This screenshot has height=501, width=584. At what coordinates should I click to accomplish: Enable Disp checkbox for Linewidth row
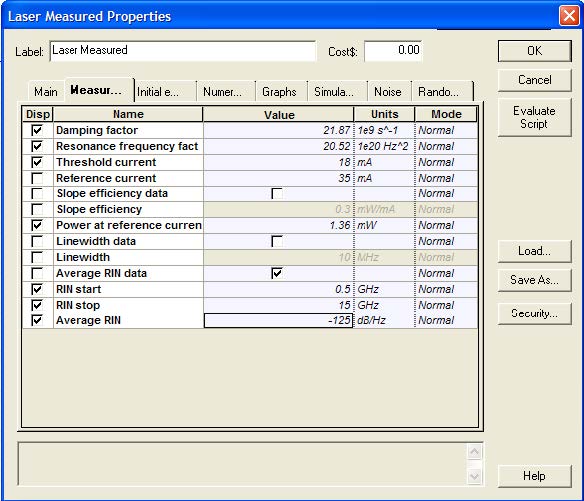point(37,257)
